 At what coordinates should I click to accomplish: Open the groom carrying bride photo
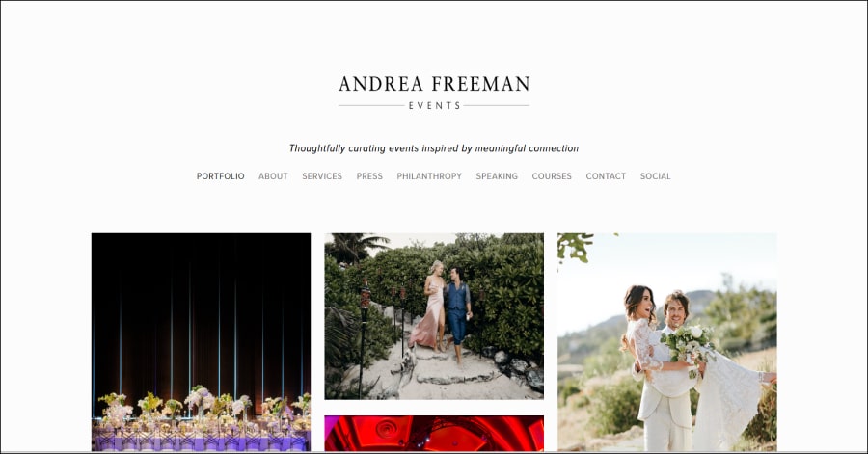(667, 342)
